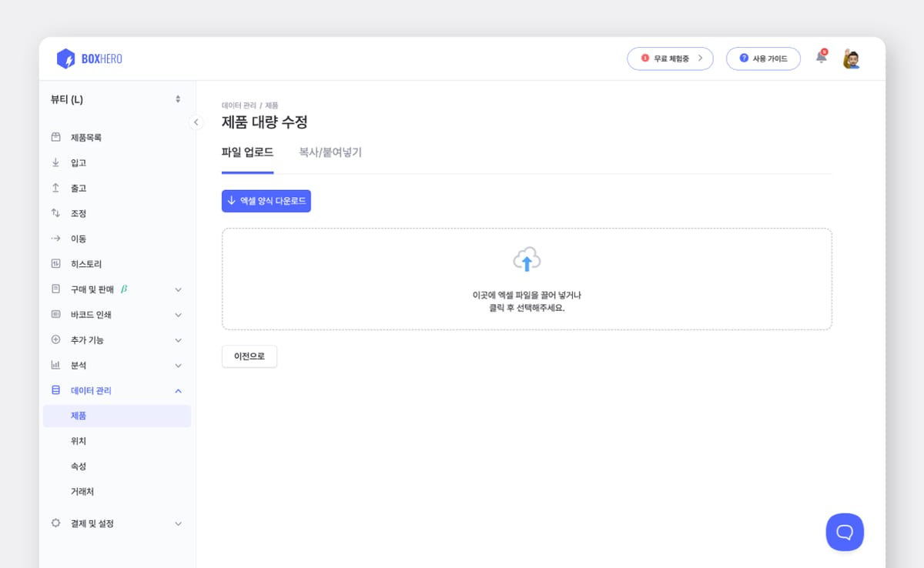Viewport: 924px width, 568px height.
Task: Switch to the 복사/붙여넣기 tab
Action: (330, 152)
